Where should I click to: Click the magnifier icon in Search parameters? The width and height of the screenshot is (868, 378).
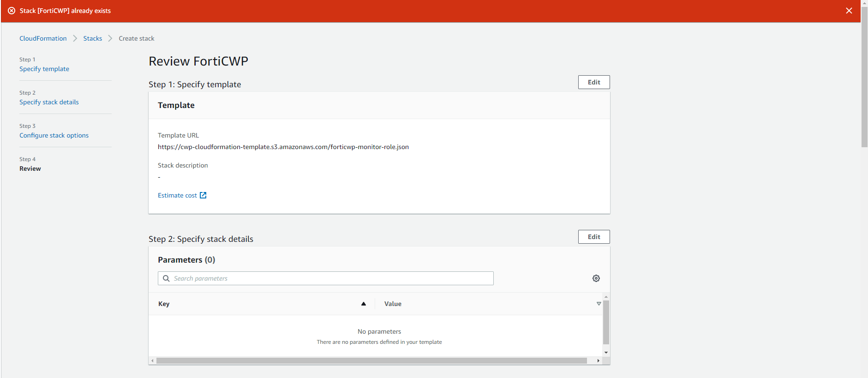point(166,278)
